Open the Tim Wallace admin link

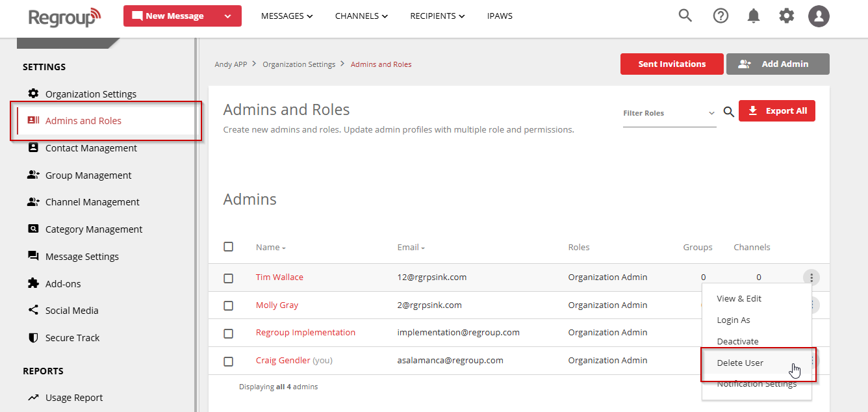pos(279,277)
